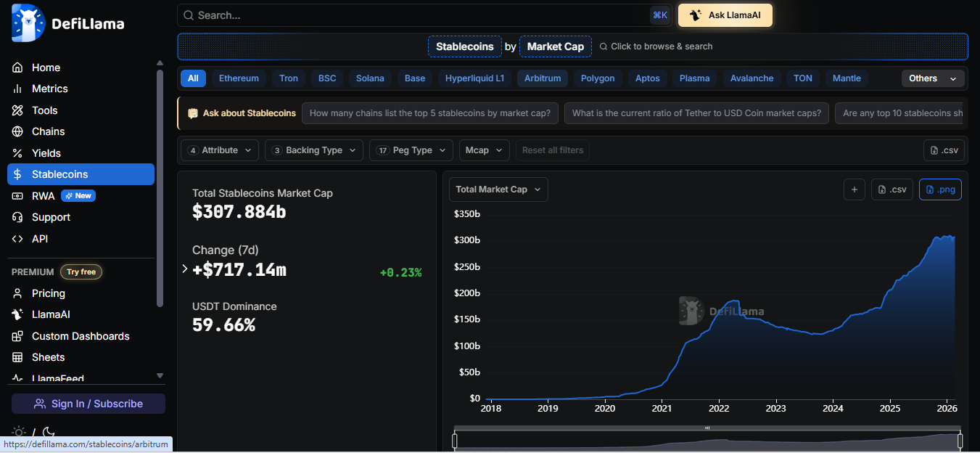The width and height of the screenshot is (980, 453).
Task: Click the Home house icon in sidebar
Action: point(18,68)
